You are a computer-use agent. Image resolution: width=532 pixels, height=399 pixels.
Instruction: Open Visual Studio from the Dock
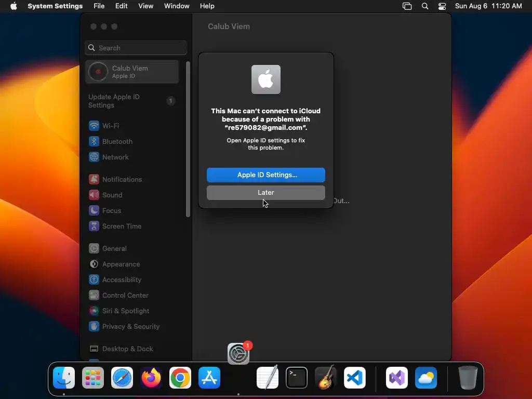click(x=397, y=378)
